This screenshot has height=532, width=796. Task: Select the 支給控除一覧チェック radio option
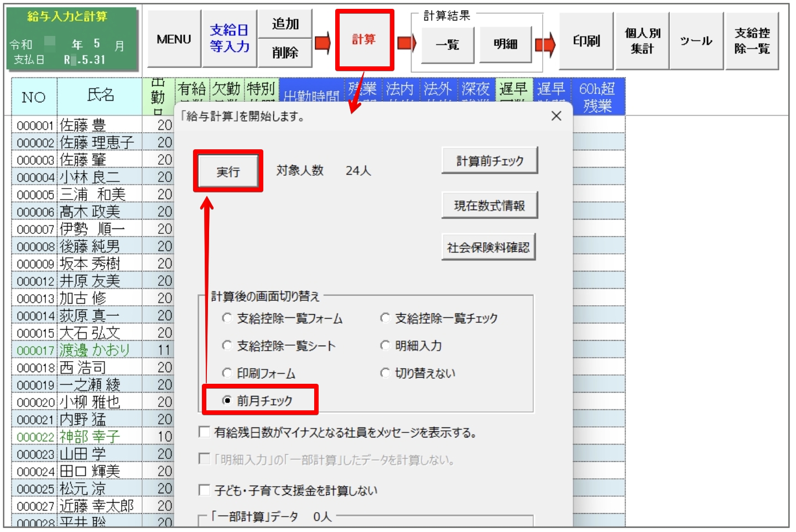(439, 319)
